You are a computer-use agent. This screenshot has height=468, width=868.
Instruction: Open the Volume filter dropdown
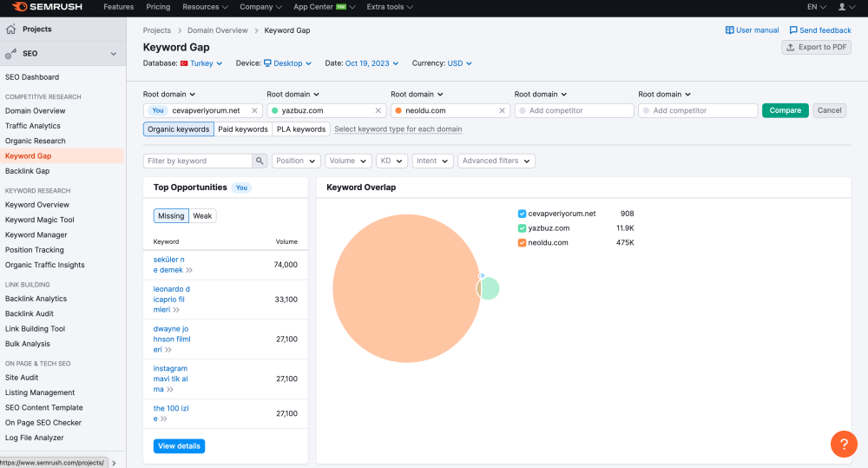[348, 161]
